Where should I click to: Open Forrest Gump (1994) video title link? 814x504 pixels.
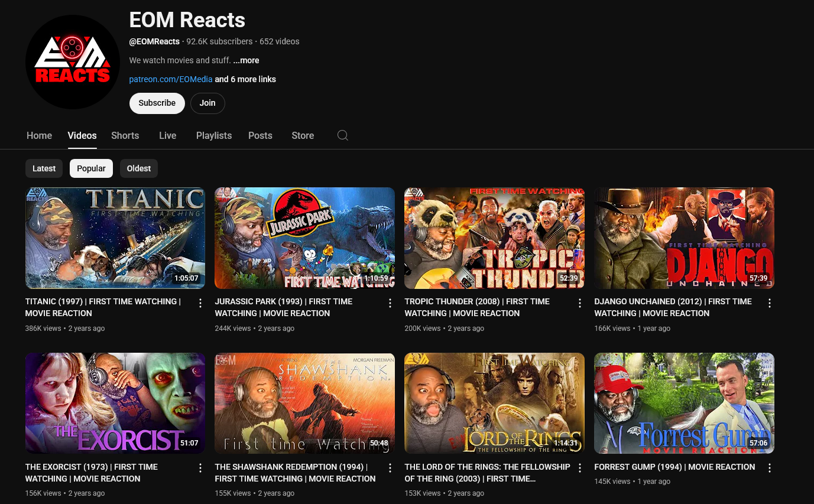pos(675,467)
